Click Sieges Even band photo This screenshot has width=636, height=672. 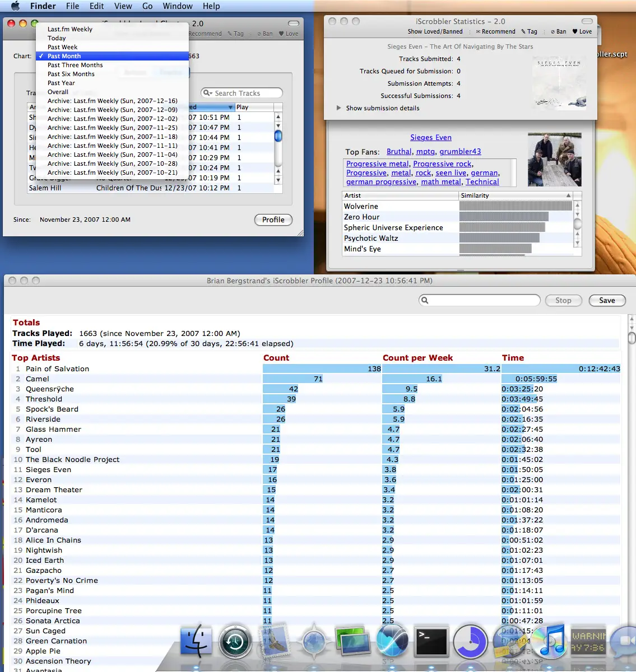[x=555, y=160]
